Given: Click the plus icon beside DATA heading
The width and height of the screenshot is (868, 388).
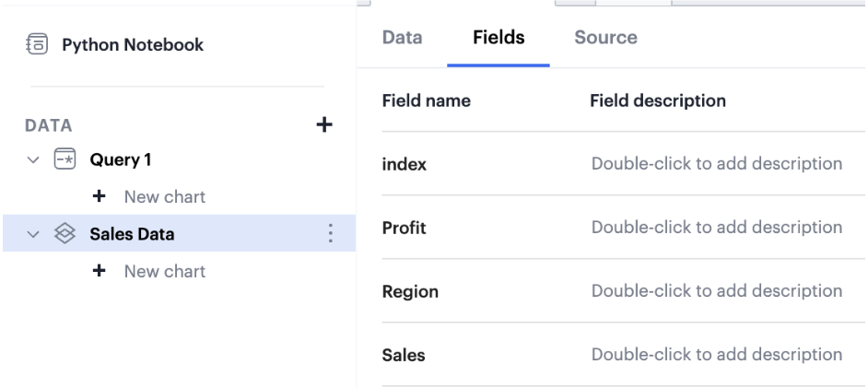Looking at the screenshot, I should tap(323, 124).
